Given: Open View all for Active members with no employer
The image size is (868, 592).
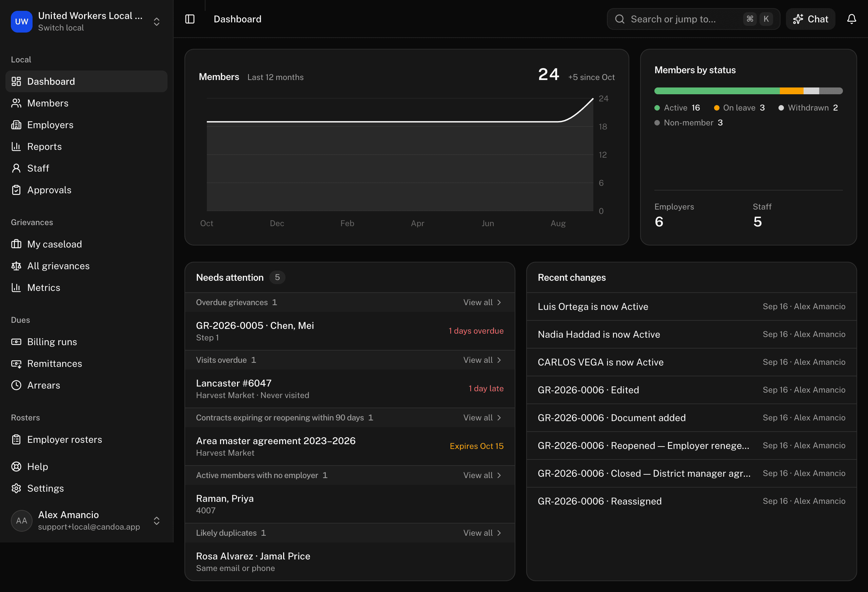Looking at the screenshot, I should pyautogui.click(x=482, y=475).
